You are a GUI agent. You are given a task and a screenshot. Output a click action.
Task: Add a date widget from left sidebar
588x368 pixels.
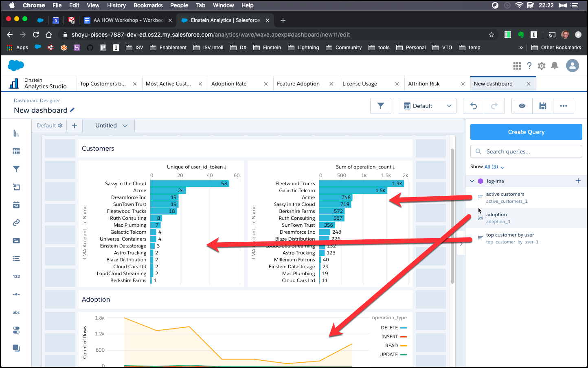[16, 205]
